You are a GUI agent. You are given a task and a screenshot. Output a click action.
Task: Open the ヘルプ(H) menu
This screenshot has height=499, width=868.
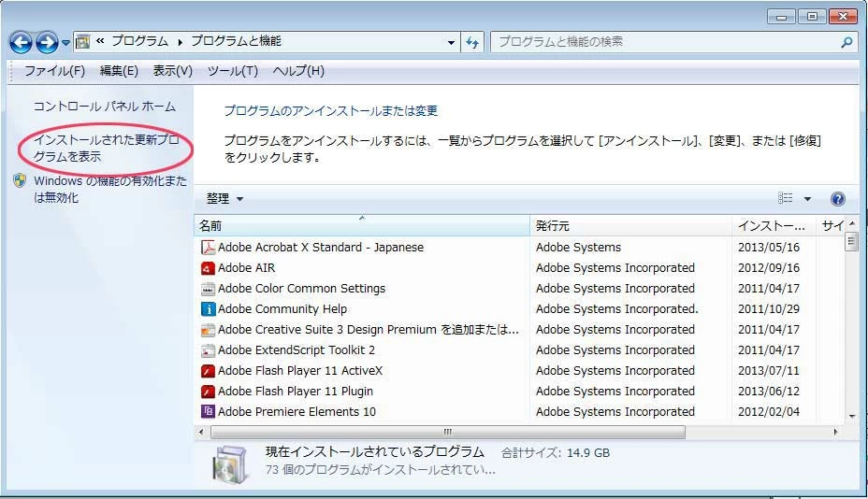(x=298, y=71)
